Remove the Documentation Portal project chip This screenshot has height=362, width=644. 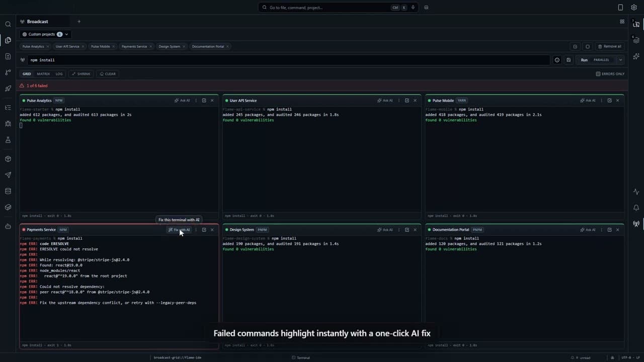(227, 46)
